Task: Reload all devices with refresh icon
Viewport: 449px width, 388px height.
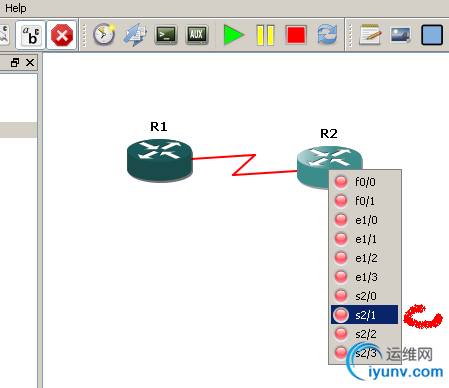Action: click(327, 35)
